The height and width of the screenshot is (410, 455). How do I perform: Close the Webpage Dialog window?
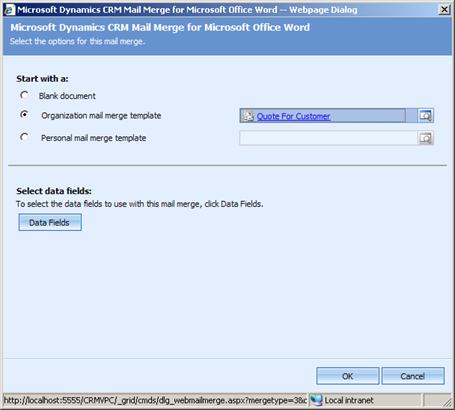pyautogui.click(x=444, y=10)
